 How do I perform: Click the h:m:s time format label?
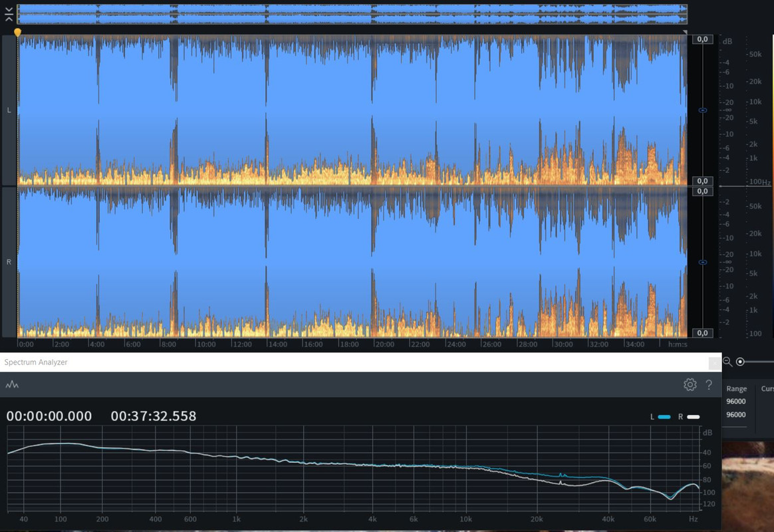coord(677,344)
